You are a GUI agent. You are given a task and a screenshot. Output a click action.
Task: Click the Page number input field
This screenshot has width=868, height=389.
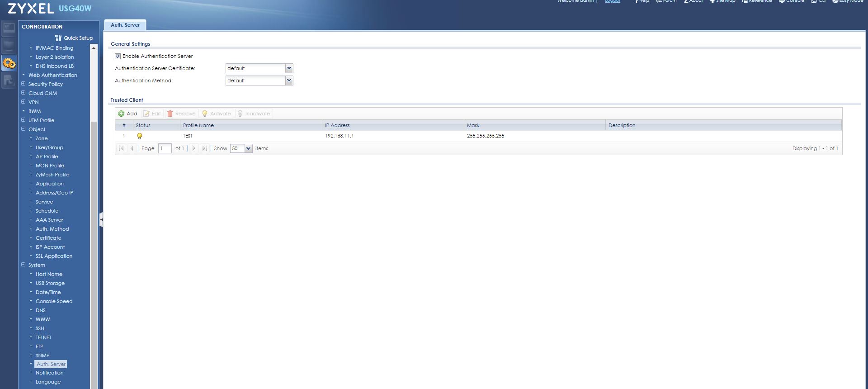pos(165,148)
